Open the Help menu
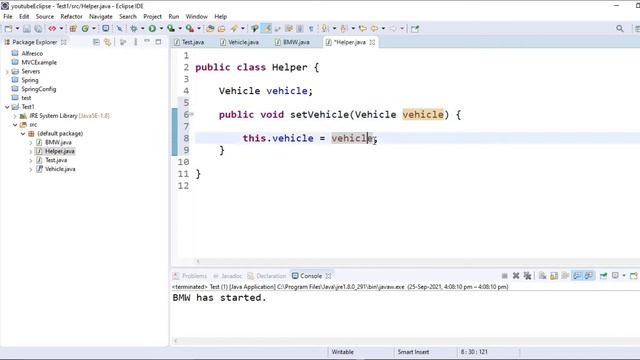Image resolution: width=640 pixels, height=360 pixels. (220, 16)
